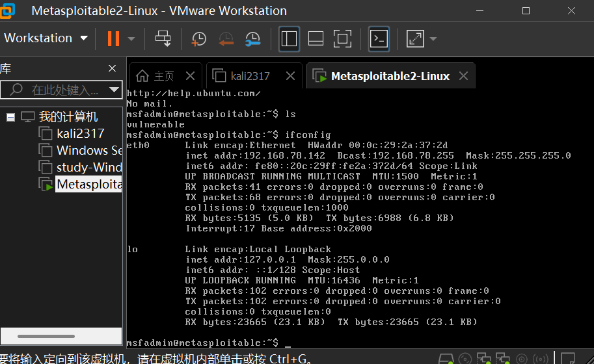
Task: Click the HWaddr 00:0c:29:2a:37:2d text
Action: pyautogui.click(x=378, y=145)
